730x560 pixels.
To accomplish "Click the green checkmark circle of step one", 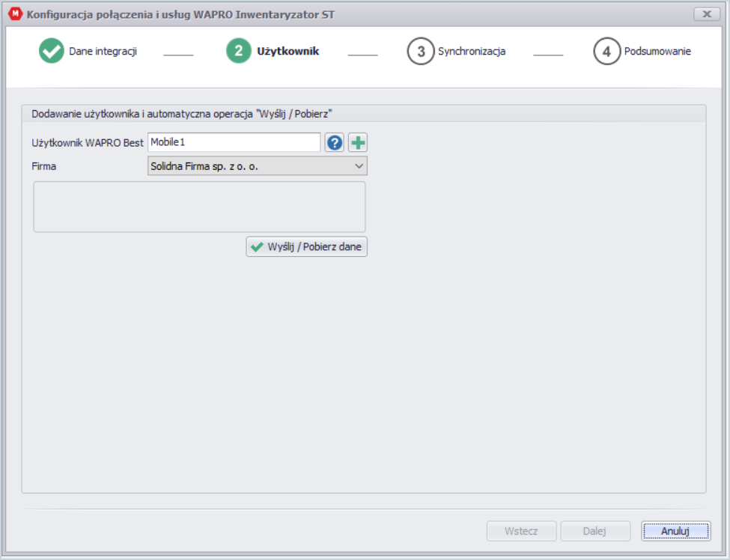I will 51,51.
